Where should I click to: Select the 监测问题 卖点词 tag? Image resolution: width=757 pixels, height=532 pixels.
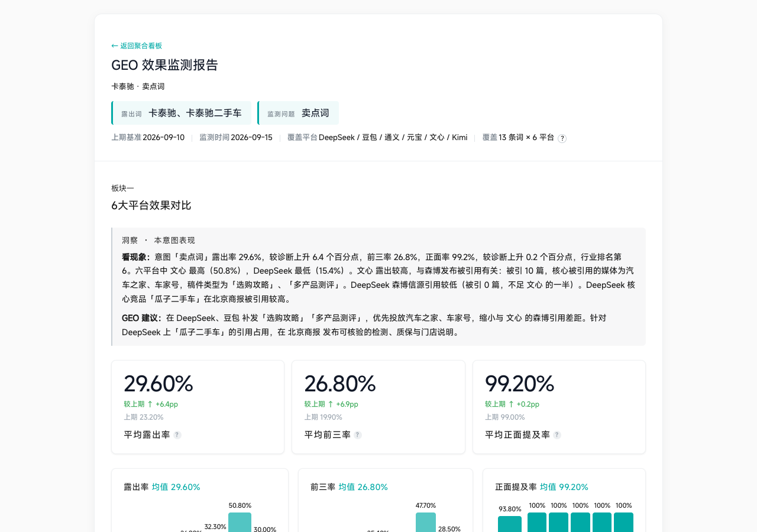[298, 113]
